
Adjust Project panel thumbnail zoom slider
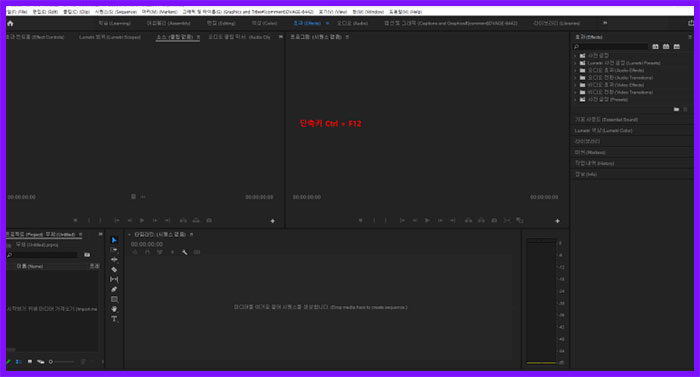point(62,362)
